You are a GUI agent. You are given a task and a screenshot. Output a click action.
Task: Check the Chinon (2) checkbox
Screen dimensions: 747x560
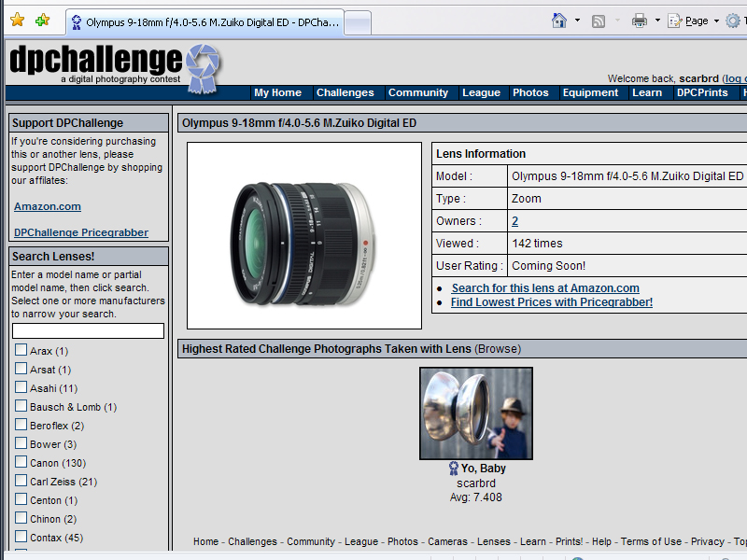click(x=21, y=518)
